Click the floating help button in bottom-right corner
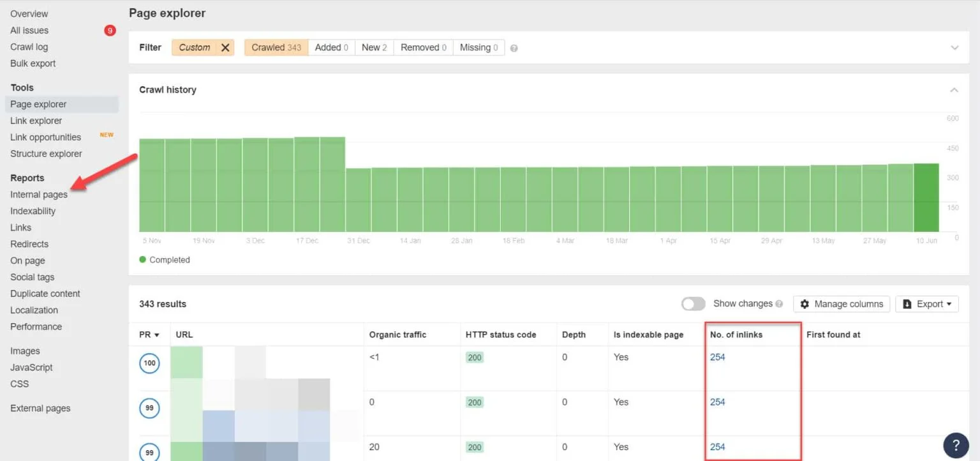The height and width of the screenshot is (461, 980). click(x=956, y=445)
